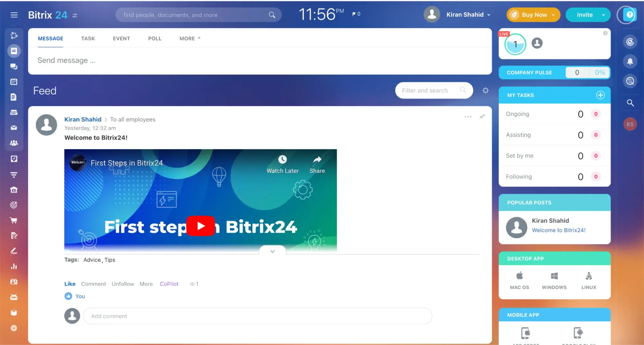Edit Bitrix24 logo settings sliders icon
Viewport: 644px width, 345px height.
point(75,15)
